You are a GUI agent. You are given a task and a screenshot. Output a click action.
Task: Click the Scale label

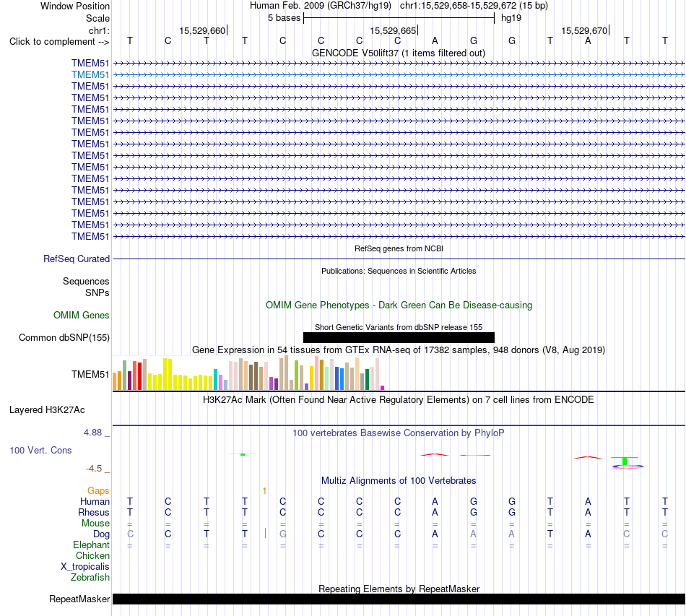[97, 18]
